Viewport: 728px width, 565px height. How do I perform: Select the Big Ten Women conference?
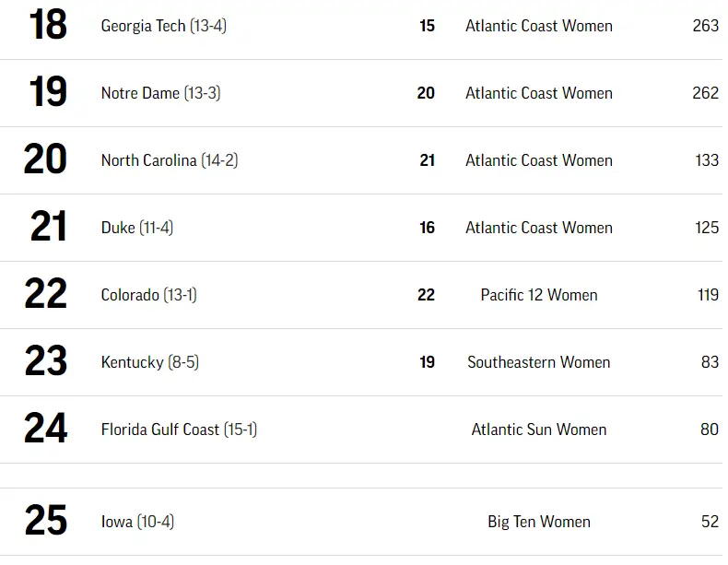tap(538, 522)
